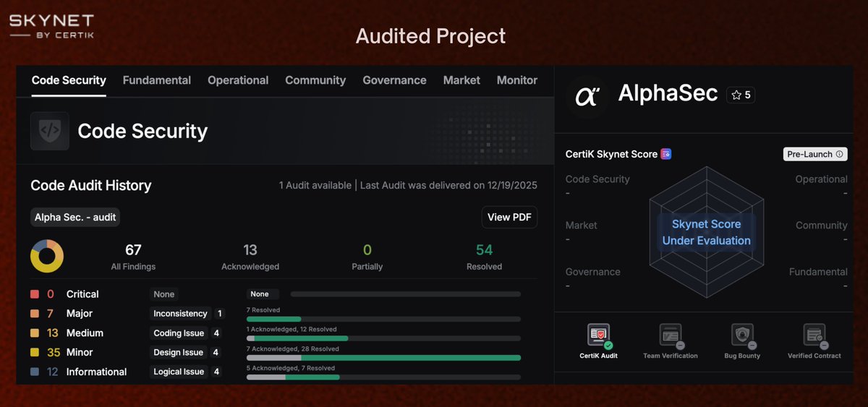
Task: Click the 13 Acknowledged stat
Action: (250, 257)
